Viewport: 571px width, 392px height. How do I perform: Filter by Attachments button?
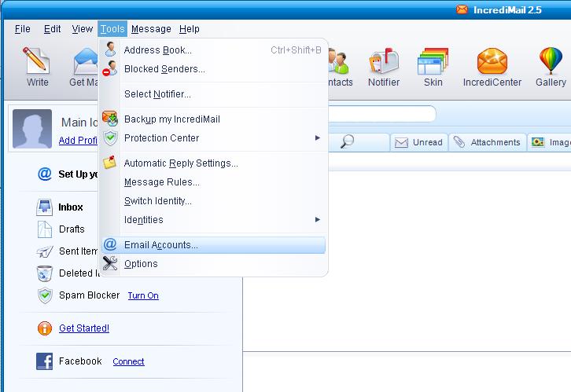pyautogui.click(x=488, y=142)
